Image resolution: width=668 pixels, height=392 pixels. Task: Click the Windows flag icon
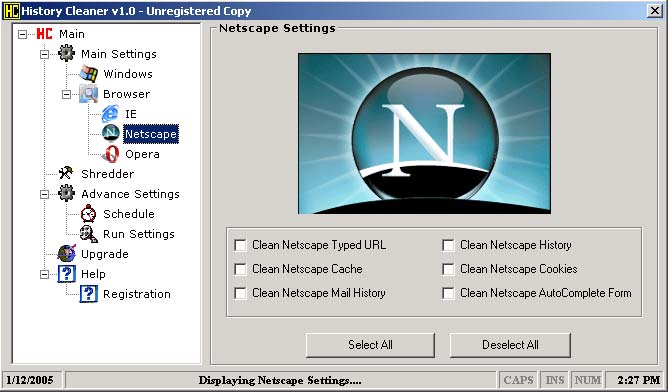[x=89, y=74]
